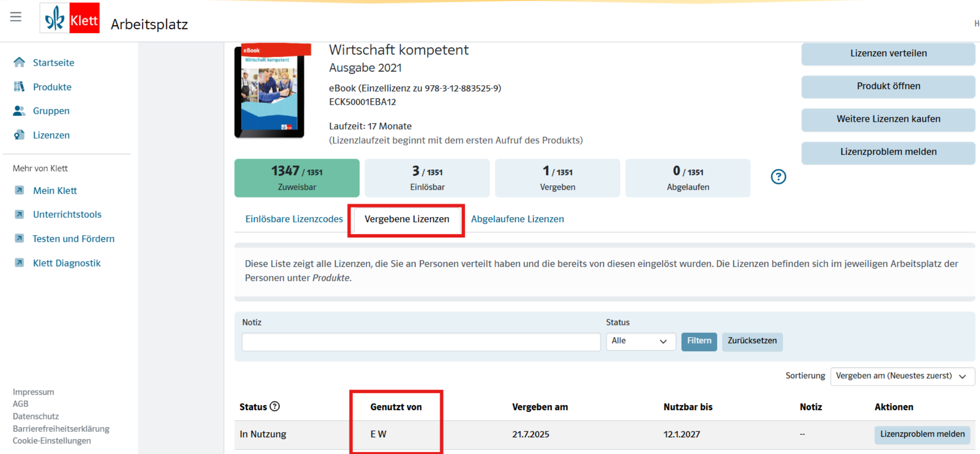980x454 pixels.
Task: Click the Lizenzen icon in sidebar
Action: tap(19, 135)
